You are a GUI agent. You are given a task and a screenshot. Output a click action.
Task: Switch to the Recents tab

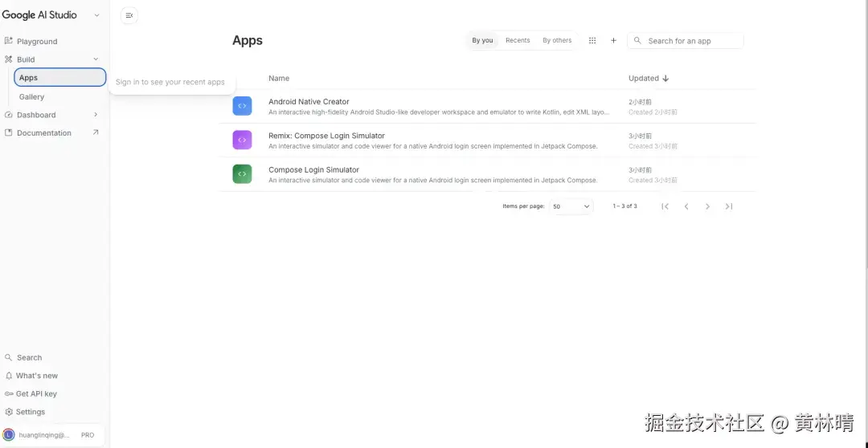point(518,40)
